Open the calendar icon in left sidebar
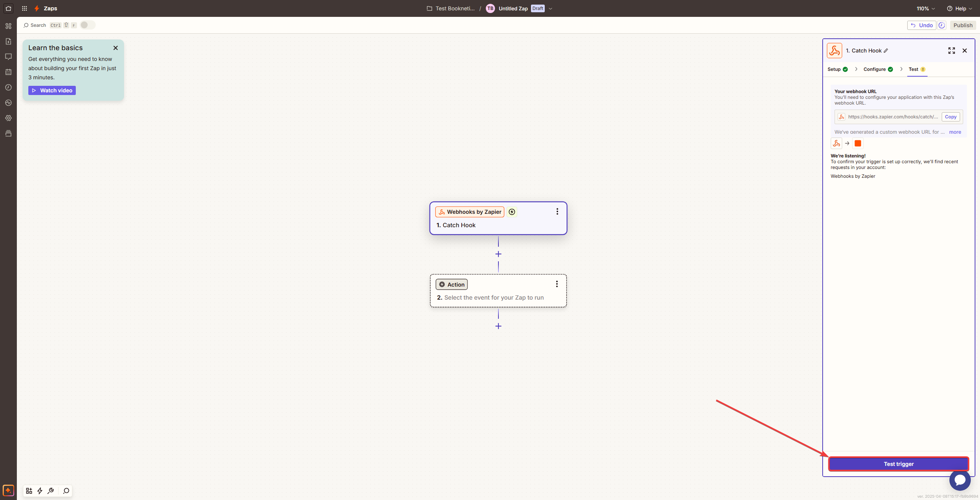 (8, 72)
